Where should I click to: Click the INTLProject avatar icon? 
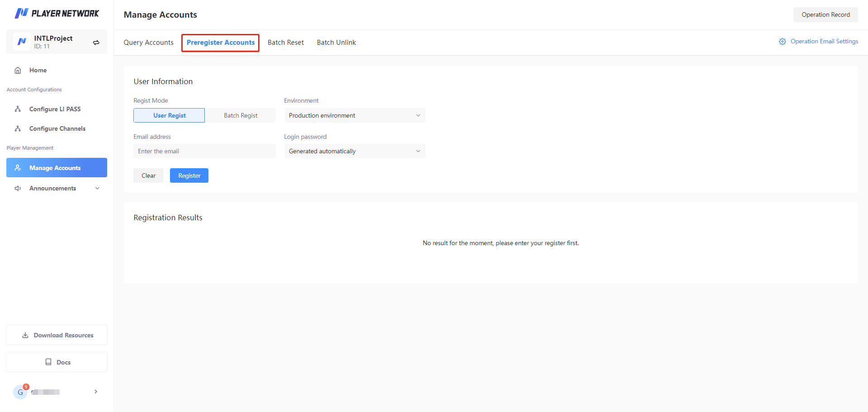click(x=22, y=42)
